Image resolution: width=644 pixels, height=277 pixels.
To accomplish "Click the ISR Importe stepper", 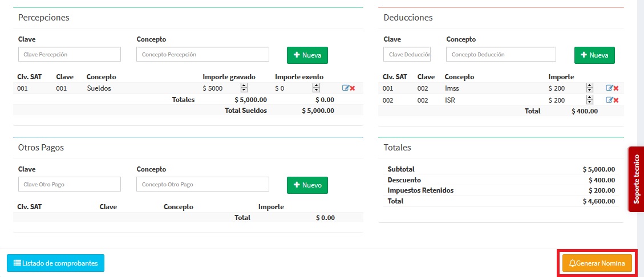I will point(590,100).
